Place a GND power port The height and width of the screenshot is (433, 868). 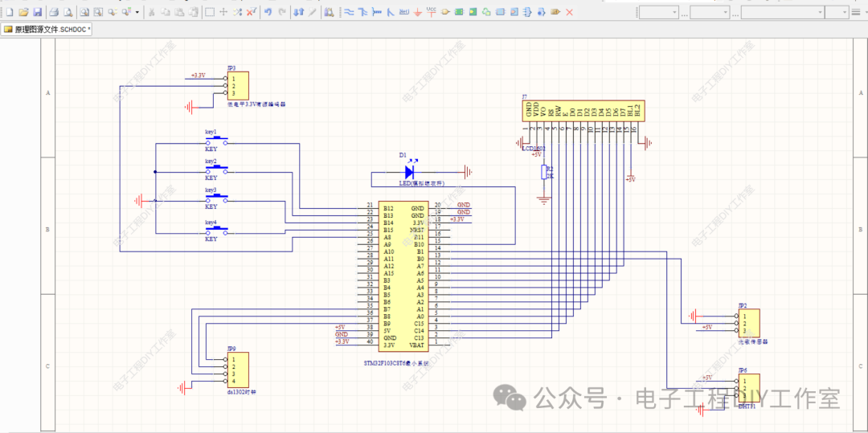[x=417, y=11]
